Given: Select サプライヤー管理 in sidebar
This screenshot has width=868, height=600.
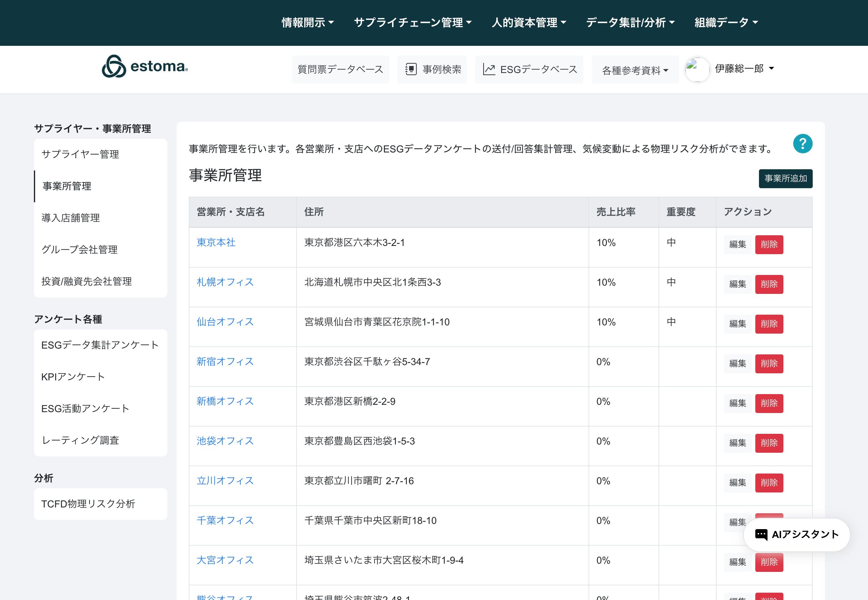Looking at the screenshot, I should (80, 154).
